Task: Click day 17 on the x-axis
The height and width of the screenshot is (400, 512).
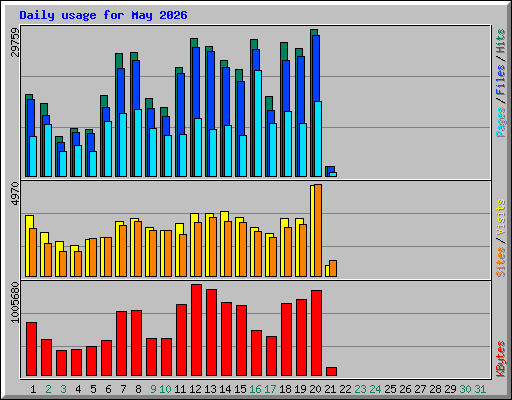Action: pyautogui.click(x=270, y=389)
